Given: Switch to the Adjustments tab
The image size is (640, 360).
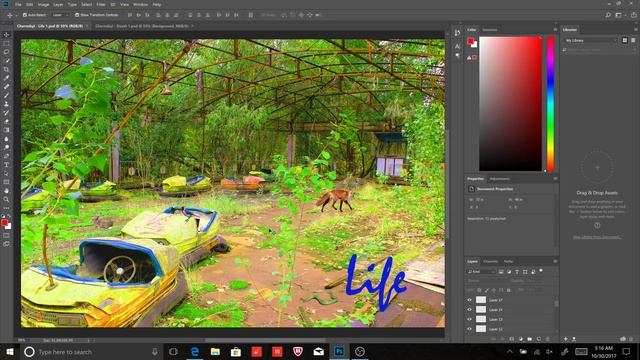Looking at the screenshot, I should click(x=500, y=179).
